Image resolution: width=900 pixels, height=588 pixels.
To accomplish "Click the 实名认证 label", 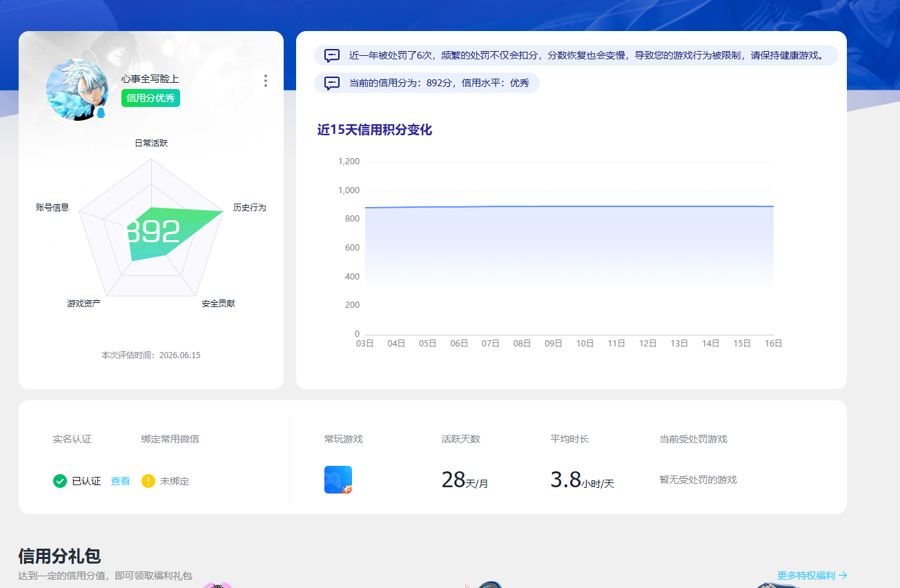I will coord(72,439).
